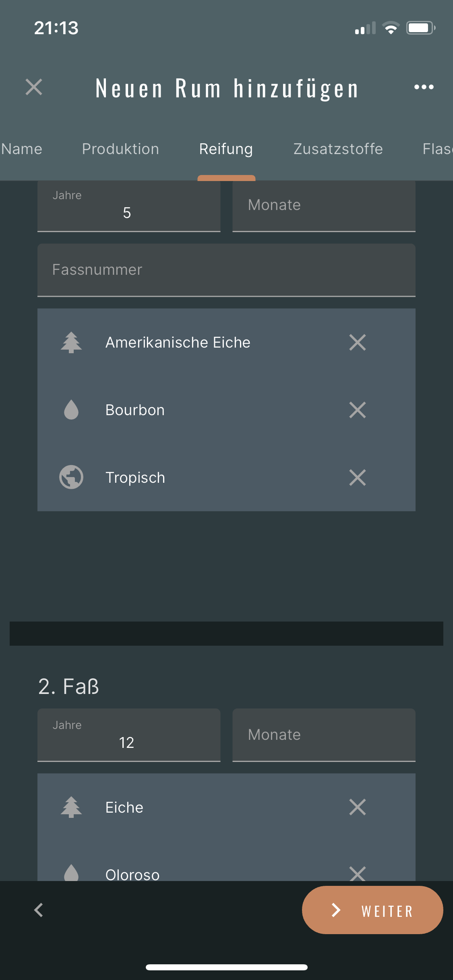Open the Name tab
Viewport: 453px width, 980px height.
(22, 149)
